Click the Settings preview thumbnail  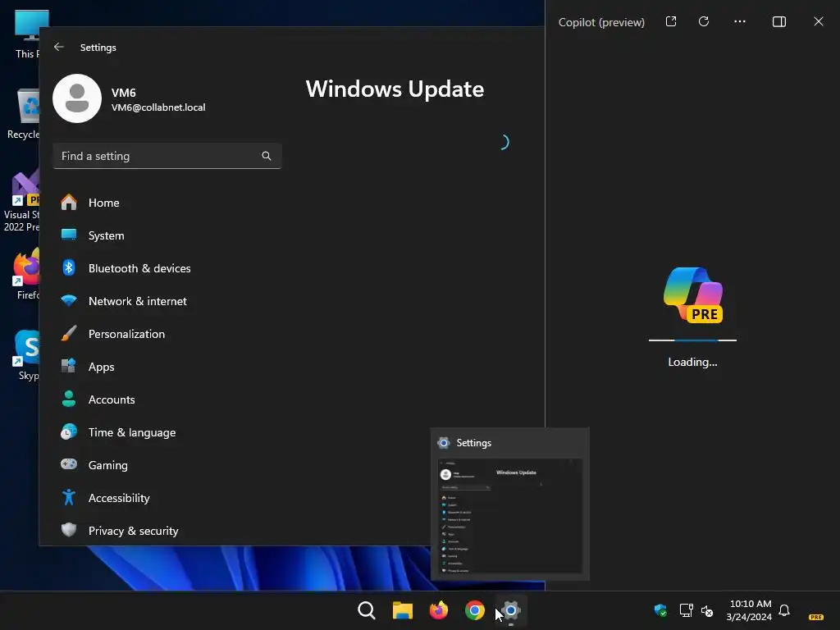[510, 517]
